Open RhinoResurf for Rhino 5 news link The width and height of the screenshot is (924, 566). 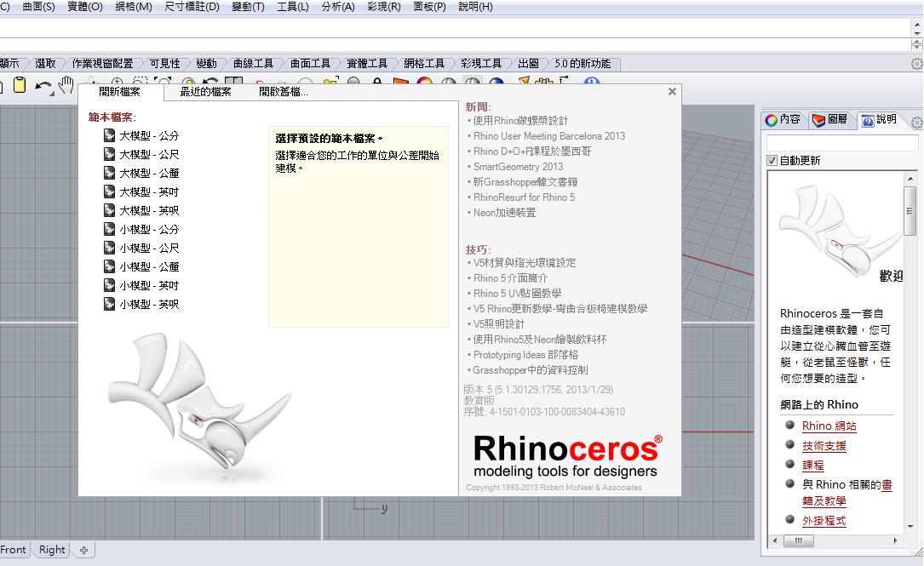[x=524, y=197]
